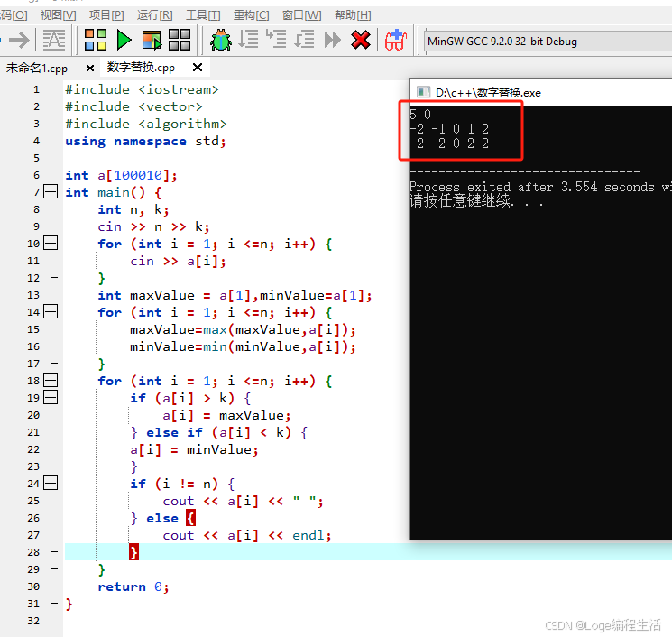The image size is (672, 637).
Task: Click the cout << a[i] << " "; line
Action: pyautogui.click(x=243, y=501)
